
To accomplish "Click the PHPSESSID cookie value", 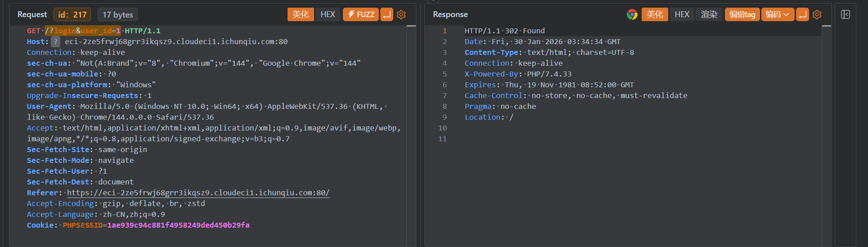I will (x=178, y=225).
